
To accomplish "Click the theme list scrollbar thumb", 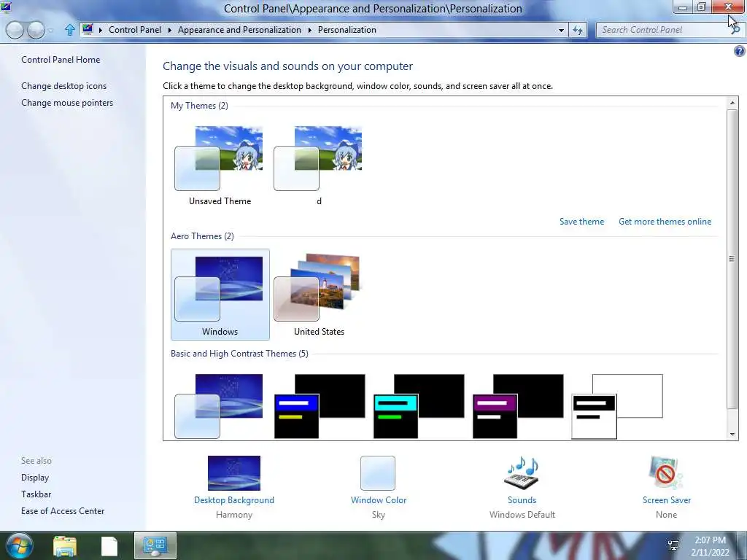I will (x=732, y=259).
